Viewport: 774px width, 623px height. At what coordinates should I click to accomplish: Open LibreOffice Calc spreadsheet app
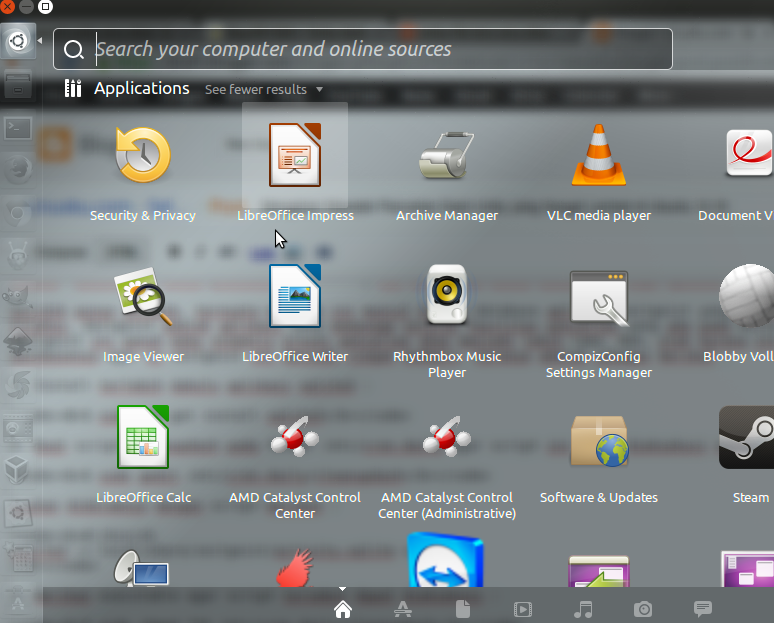(x=143, y=437)
